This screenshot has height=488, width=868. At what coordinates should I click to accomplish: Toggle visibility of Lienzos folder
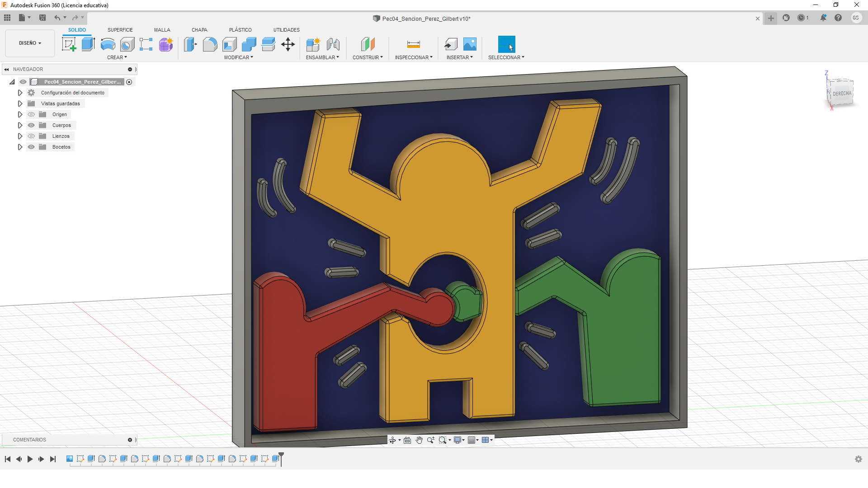pyautogui.click(x=31, y=136)
